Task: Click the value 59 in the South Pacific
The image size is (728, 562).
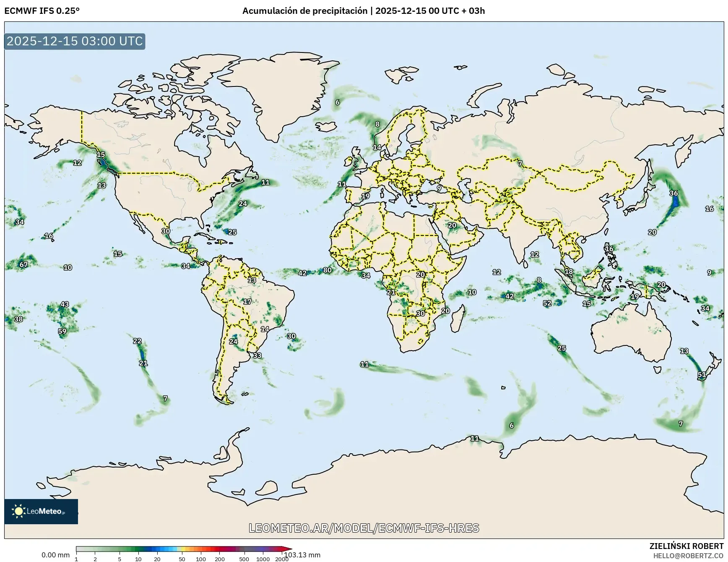Action: click(63, 332)
